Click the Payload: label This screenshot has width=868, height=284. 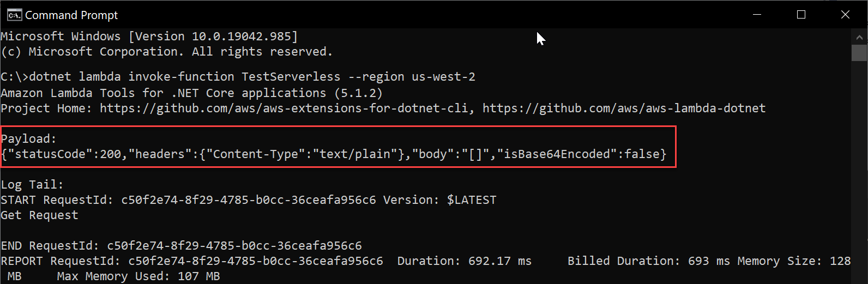click(x=29, y=139)
